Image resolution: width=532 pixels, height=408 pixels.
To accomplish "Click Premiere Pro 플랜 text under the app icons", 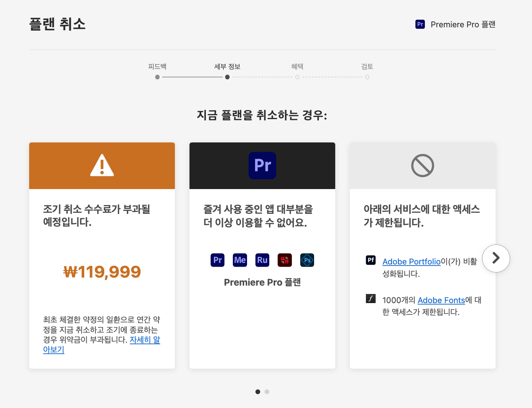I will 262,282.
